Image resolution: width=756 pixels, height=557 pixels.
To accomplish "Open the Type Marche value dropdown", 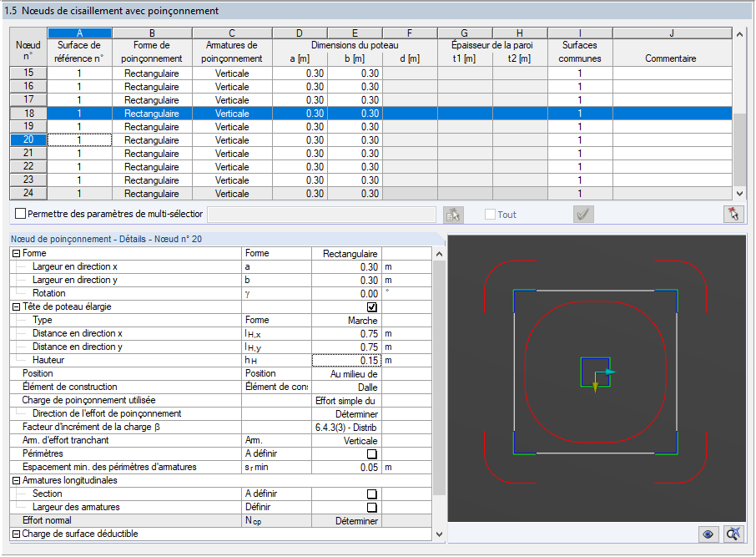I will coord(346,321).
